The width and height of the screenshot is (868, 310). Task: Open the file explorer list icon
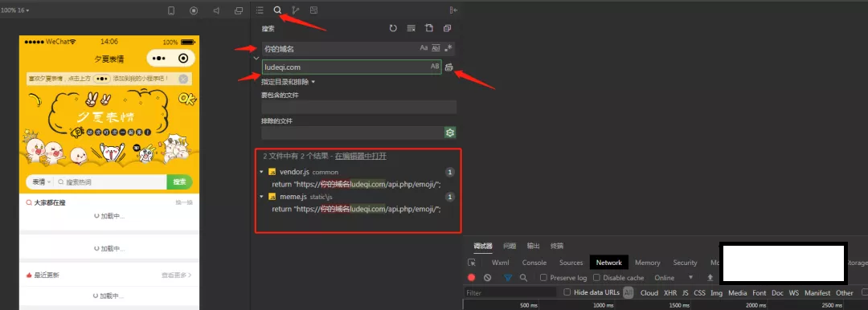[260, 10]
